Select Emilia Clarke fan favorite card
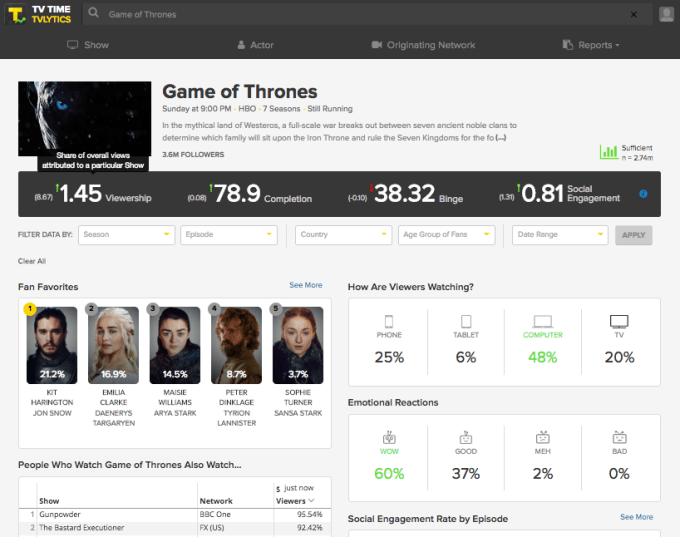Viewport: 680px width, 537px height. pyautogui.click(x=114, y=345)
